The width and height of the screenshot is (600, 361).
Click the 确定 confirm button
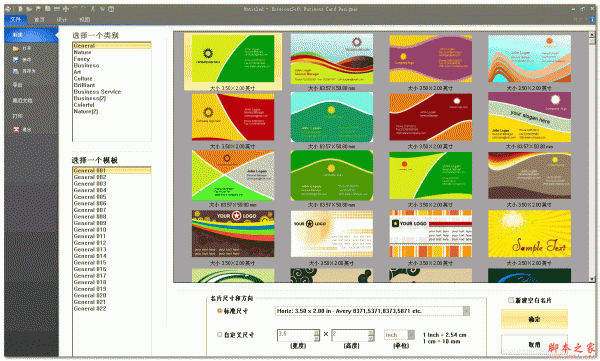tap(534, 319)
